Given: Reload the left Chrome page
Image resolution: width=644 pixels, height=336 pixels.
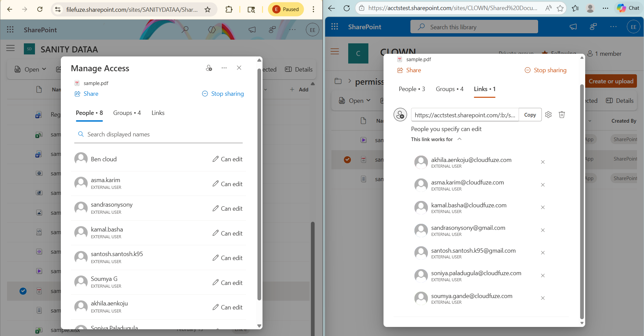Looking at the screenshot, I should tap(40, 9).
